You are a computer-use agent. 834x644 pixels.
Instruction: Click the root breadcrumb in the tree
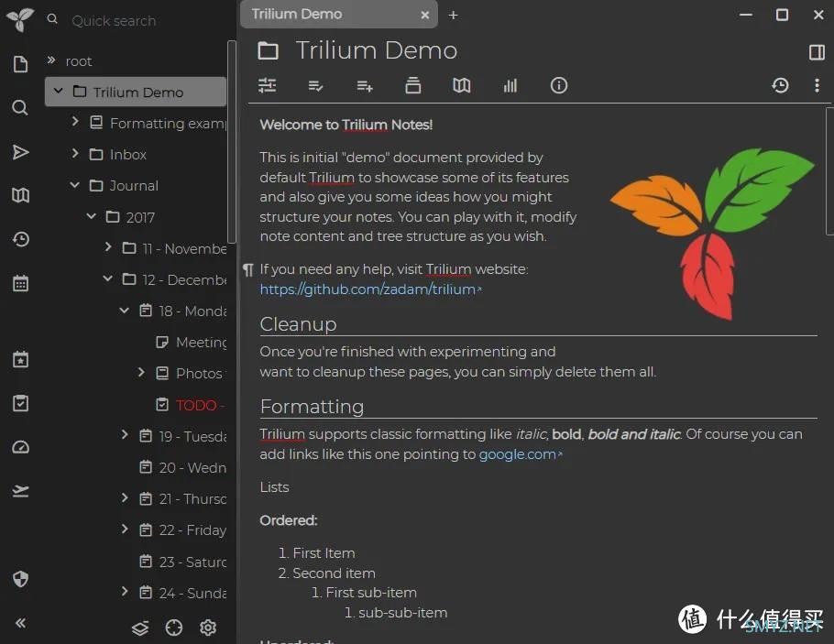[79, 61]
